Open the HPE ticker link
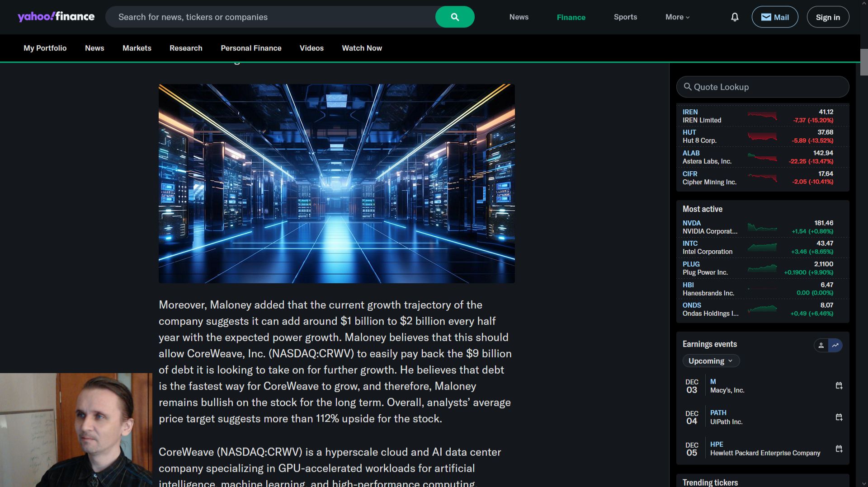 pos(717,444)
